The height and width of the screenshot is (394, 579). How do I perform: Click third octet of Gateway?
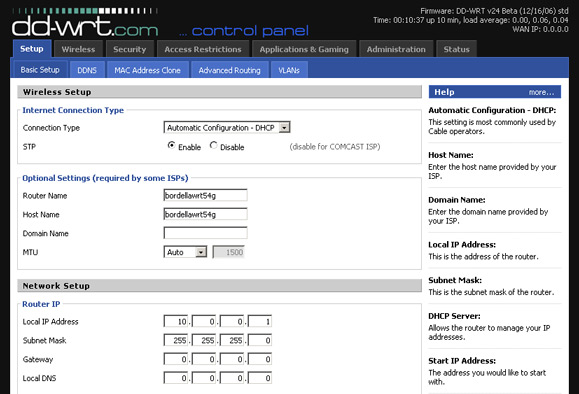[232, 359]
